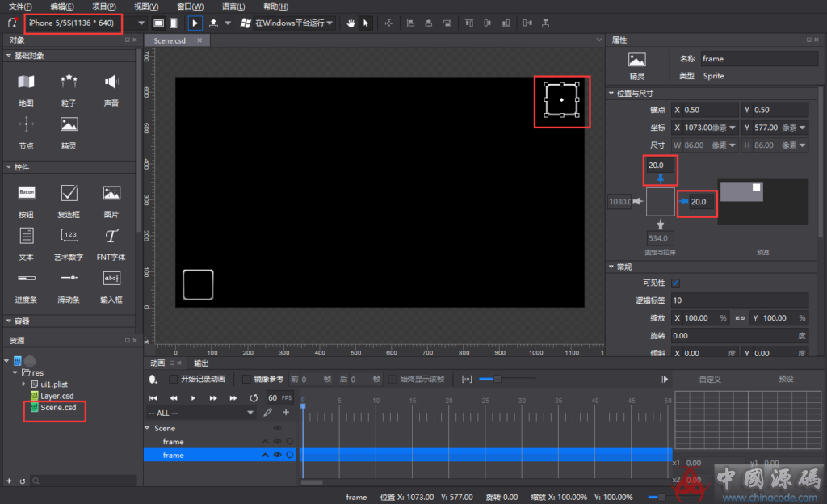Toggle eye visibility for selected frame row
The image size is (827, 504).
277,456
